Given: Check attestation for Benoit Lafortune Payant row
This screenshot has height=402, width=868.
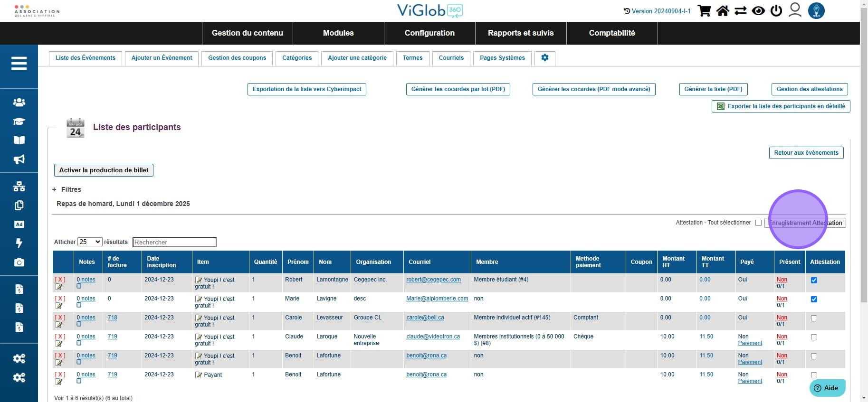Looking at the screenshot, I should (x=814, y=375).
